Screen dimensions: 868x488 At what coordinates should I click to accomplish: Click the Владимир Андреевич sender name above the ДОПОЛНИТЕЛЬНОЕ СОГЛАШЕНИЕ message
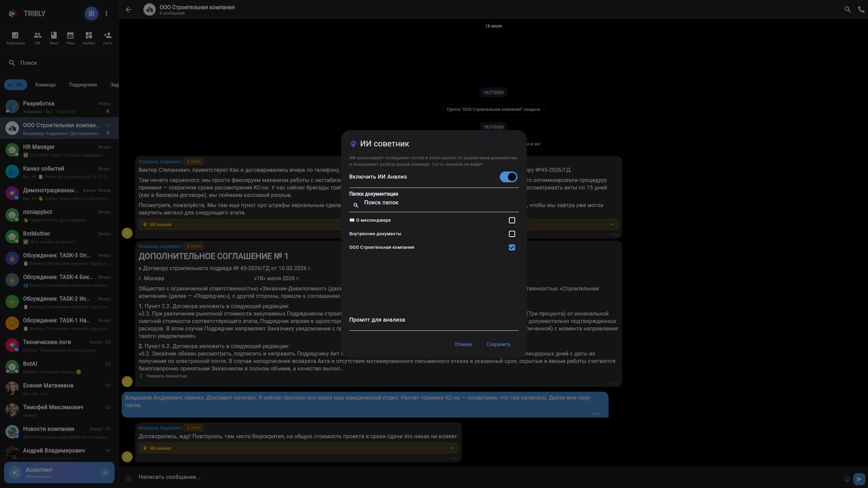[x=160, y=246]
